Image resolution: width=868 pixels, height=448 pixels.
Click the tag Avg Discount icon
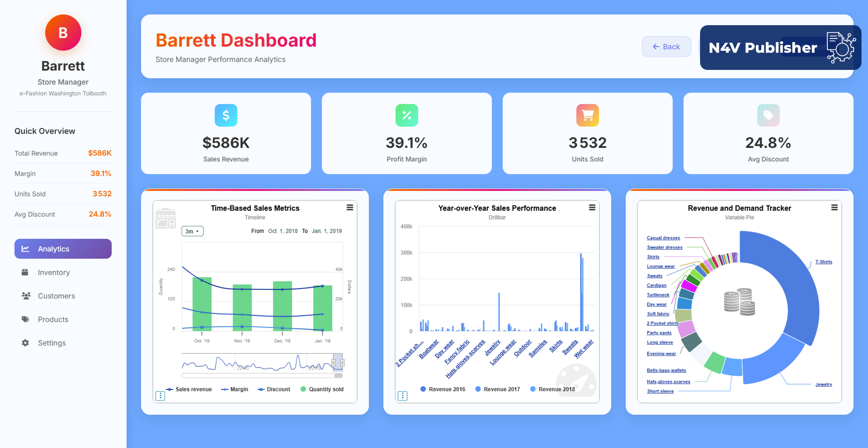768,115
